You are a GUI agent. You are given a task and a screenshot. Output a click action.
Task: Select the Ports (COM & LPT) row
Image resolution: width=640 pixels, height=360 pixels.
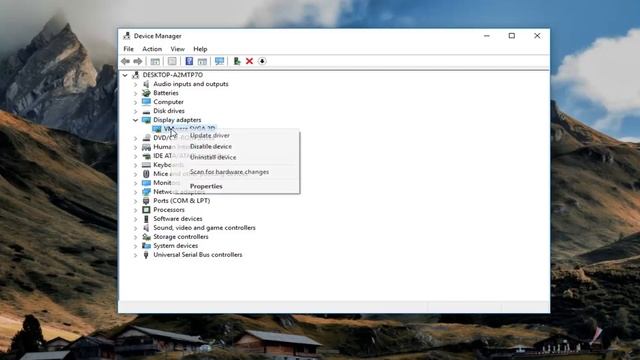[x=182, y=201]
